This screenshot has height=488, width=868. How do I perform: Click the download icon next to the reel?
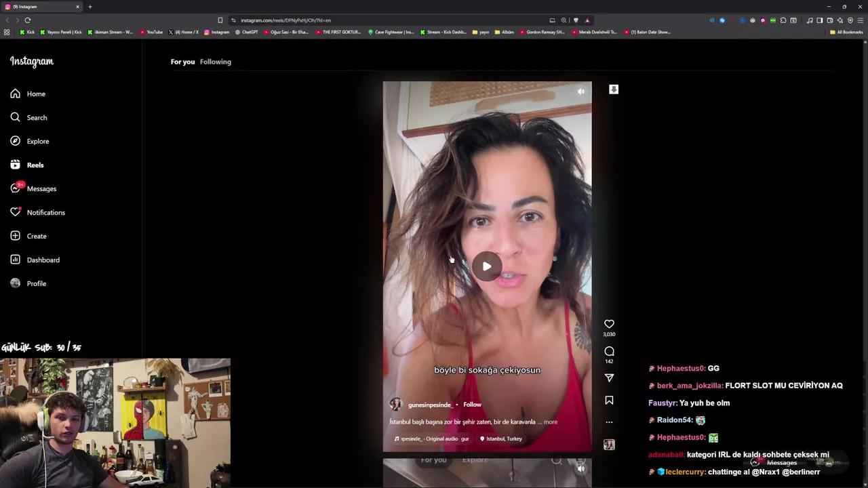click(614, 89)
